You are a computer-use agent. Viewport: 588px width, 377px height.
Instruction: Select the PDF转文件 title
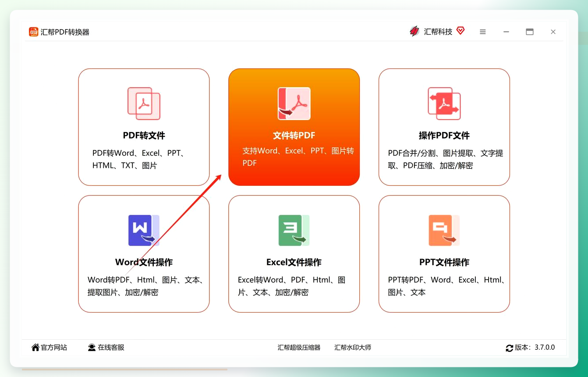pos(144,135)
